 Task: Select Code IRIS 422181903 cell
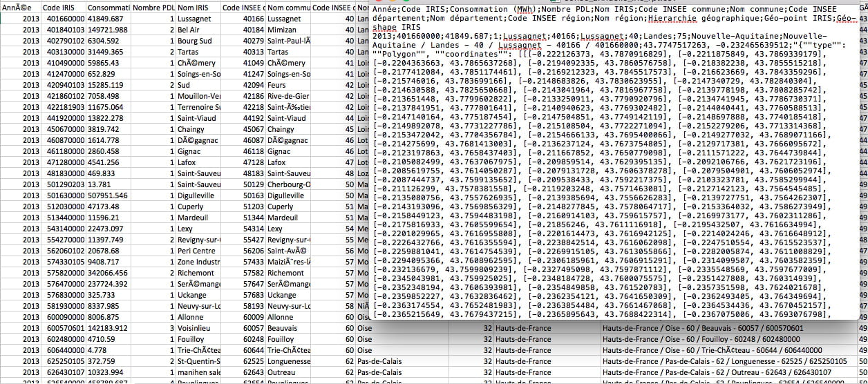click(x=64, y=107)
